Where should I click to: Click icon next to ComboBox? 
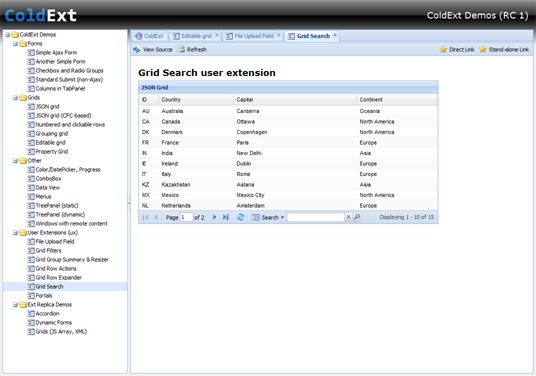tap(31, 179)
